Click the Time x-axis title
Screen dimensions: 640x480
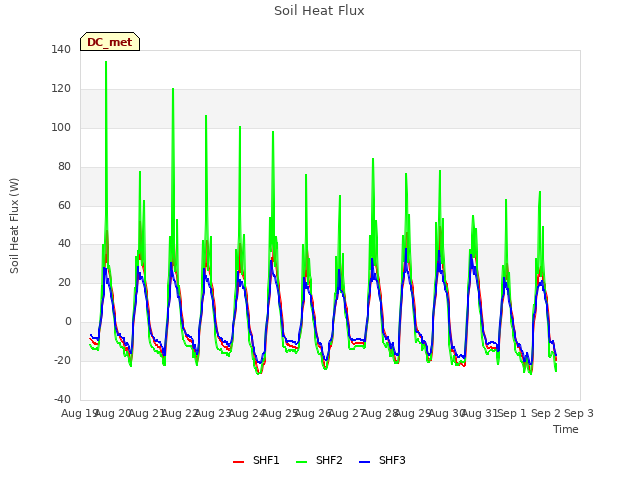coord(566,429)
